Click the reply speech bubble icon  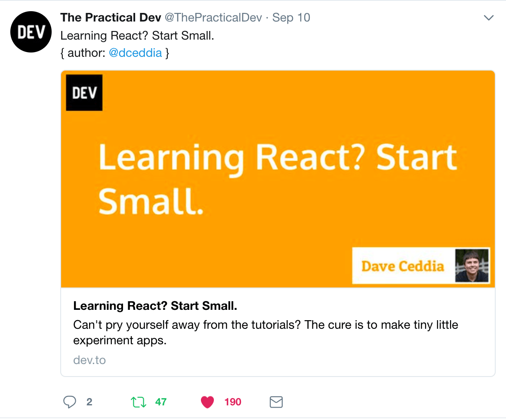69,402
